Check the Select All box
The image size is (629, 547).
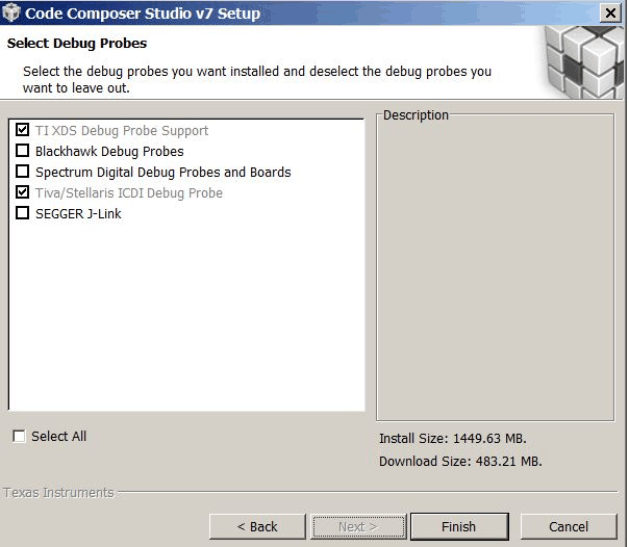19,436
